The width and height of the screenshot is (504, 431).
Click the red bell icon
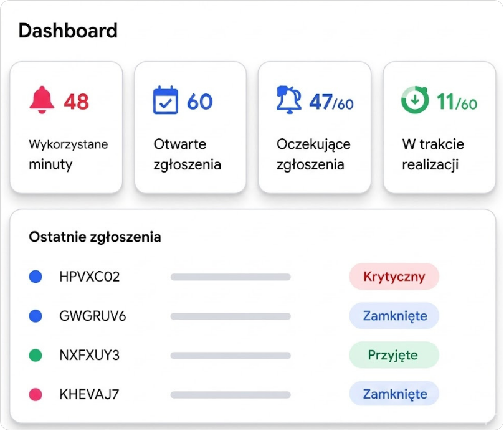click(x=42, y=100)
